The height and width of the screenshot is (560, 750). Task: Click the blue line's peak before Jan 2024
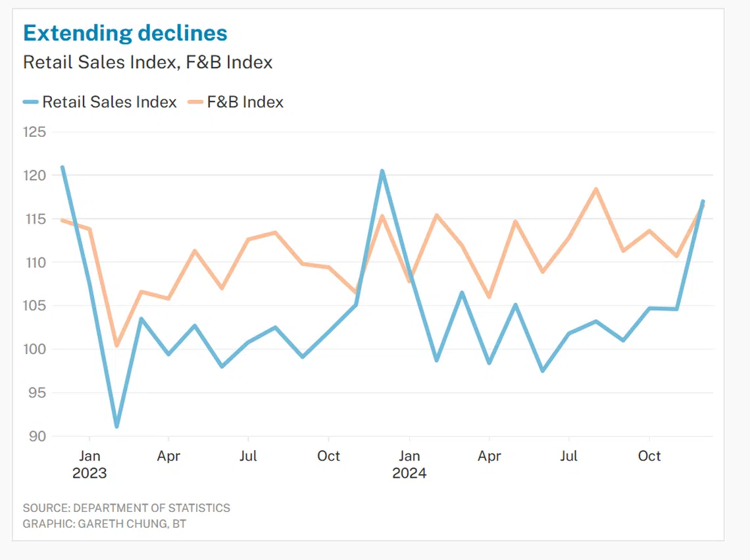click(x=382, y=171)
